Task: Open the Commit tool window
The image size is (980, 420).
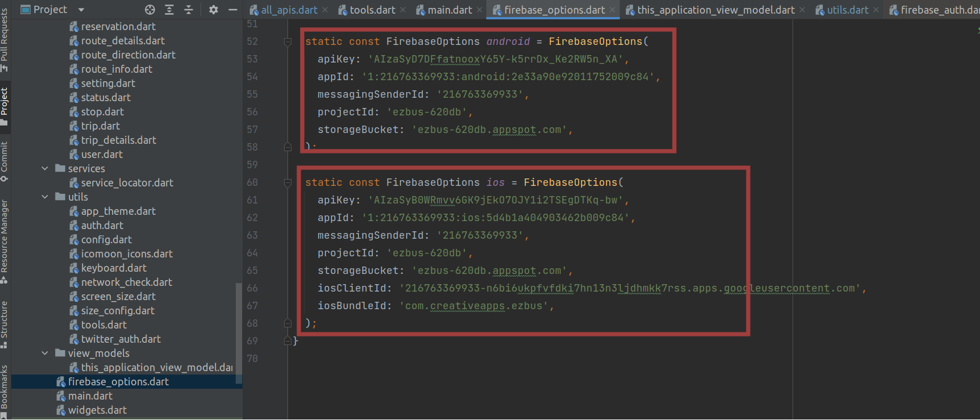Action: tap(5, 161)
